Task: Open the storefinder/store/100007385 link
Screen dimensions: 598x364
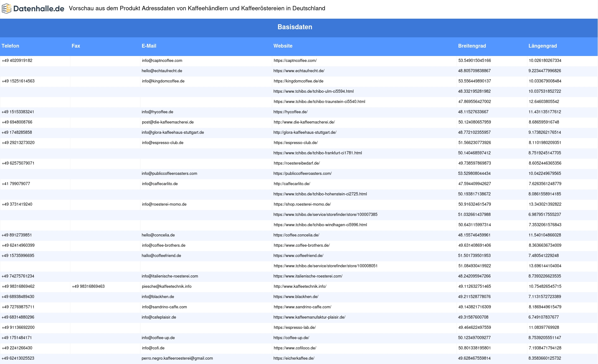Action: [x=325, y=215]
